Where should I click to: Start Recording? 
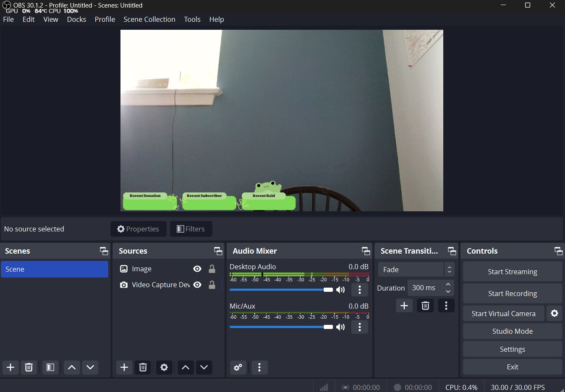[x=512, y=293]
